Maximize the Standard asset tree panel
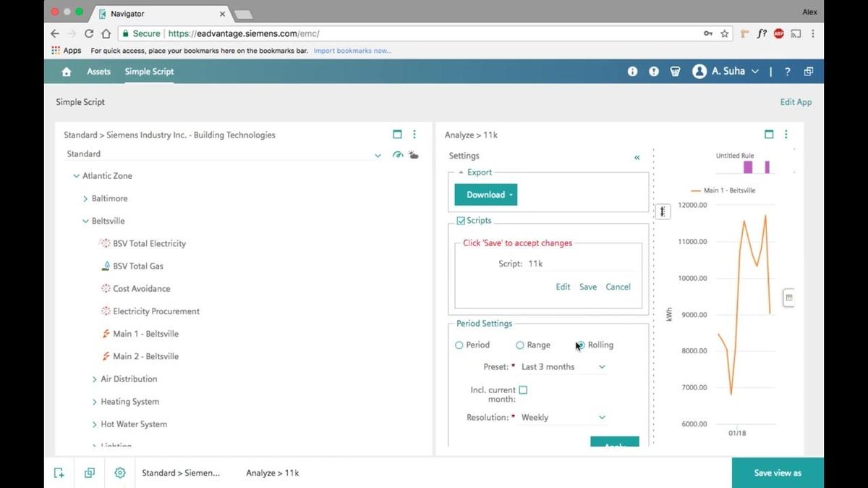Viewport: 868px width, 488px height. click(x=397, y=134)
